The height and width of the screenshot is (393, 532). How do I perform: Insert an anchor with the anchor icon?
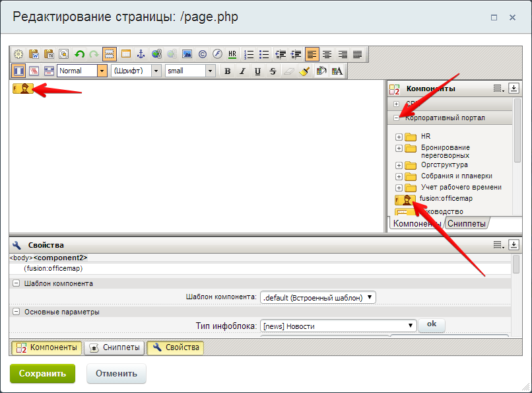141,55
